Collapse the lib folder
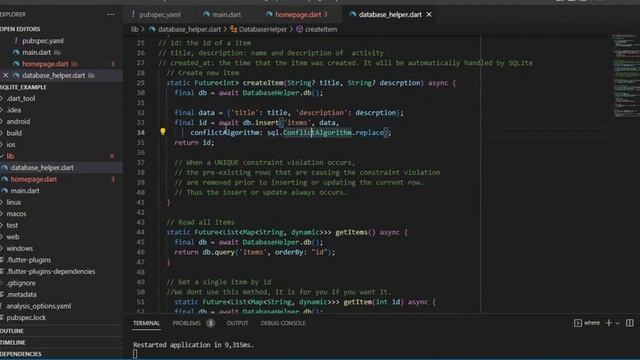The height and width of the screenshot is (360, 640). pos(10,156)
